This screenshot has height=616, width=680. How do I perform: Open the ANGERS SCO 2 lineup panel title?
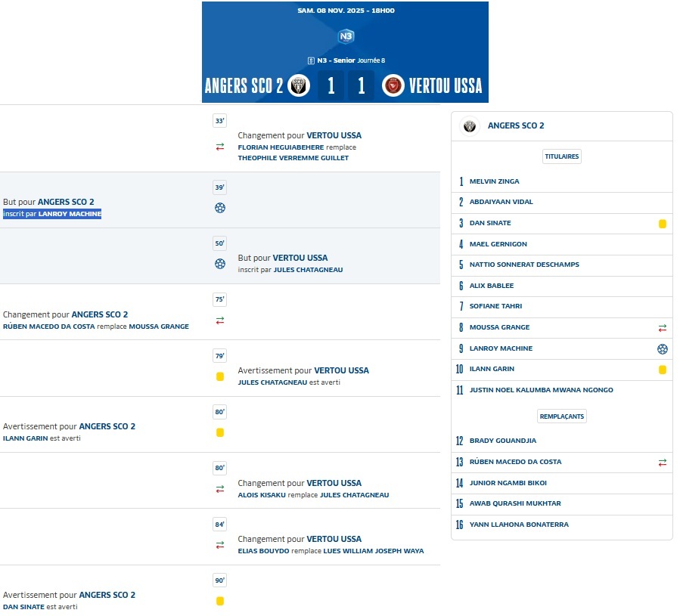(516, 125)
